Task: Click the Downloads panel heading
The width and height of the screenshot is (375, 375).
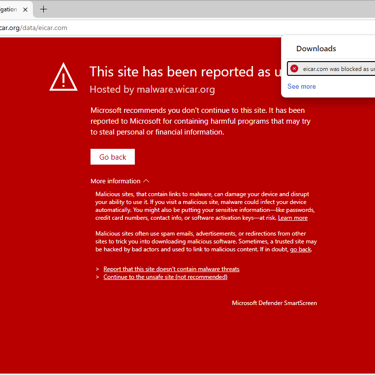Action: click(x=316, y=49)
